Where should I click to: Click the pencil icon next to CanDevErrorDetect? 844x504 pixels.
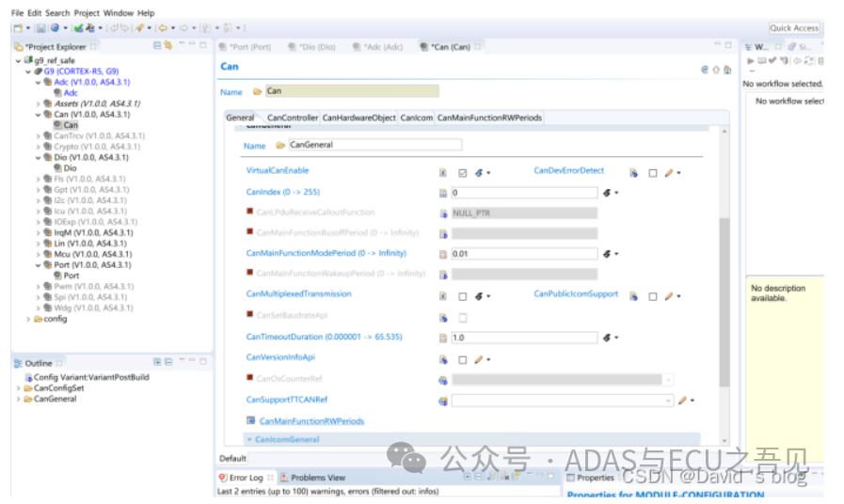coord(669,173)
